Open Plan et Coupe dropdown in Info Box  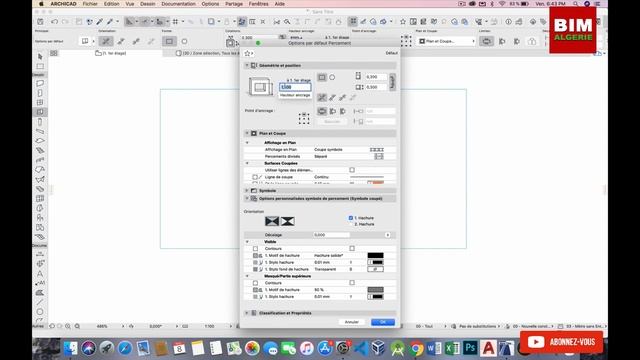click(447, 41)
